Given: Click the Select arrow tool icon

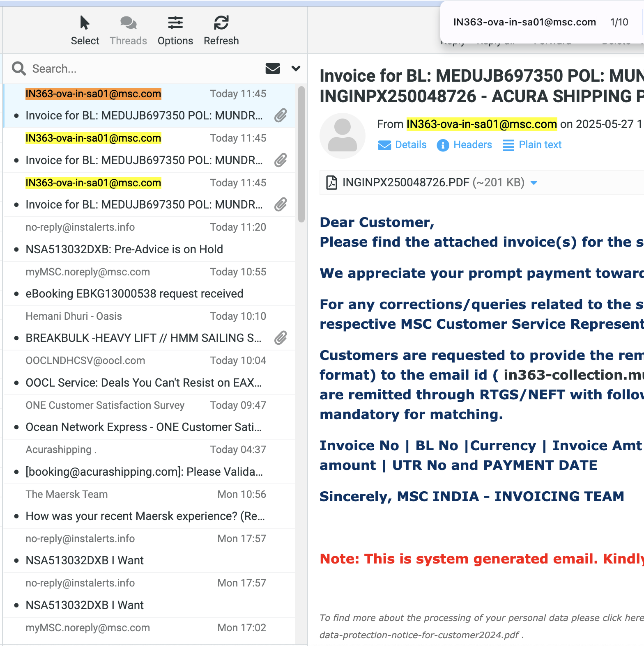Looking at the screenshot, I should 85,23.
